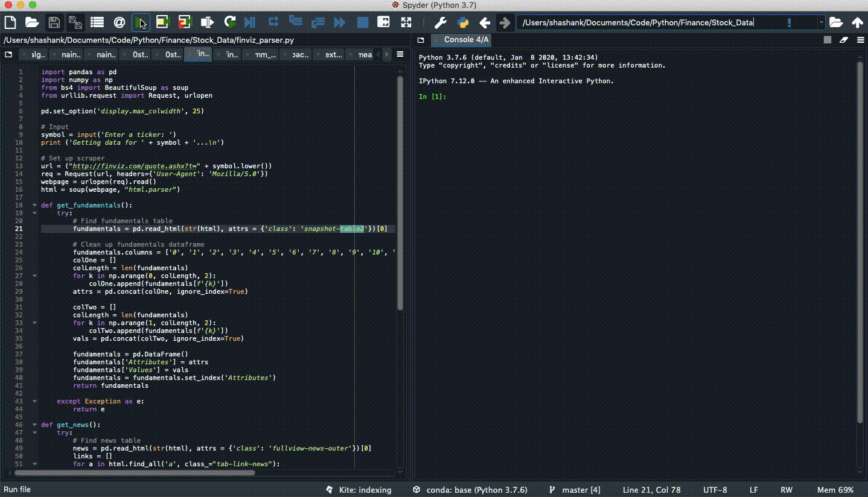
Task: Click the UTF-8 encoding indicator
Action: (x=715, y=490)
